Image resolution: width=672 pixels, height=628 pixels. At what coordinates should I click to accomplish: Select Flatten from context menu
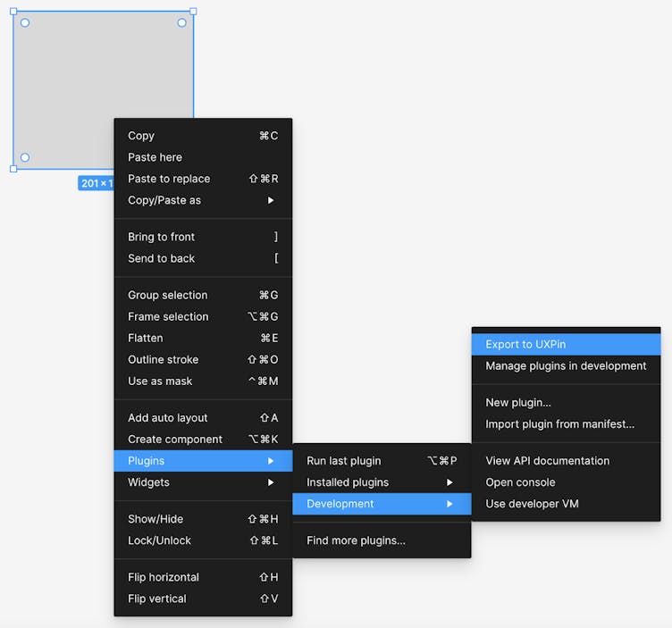click(203, 338)
